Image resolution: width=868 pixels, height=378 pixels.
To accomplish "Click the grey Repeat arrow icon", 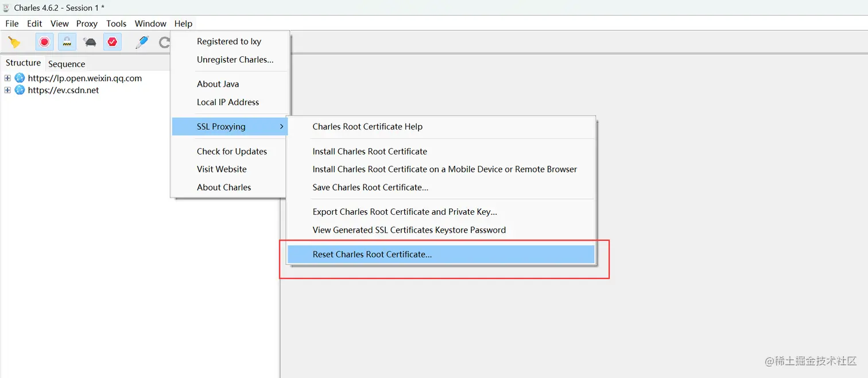I will pyautogui.click(x=164, y=43).
